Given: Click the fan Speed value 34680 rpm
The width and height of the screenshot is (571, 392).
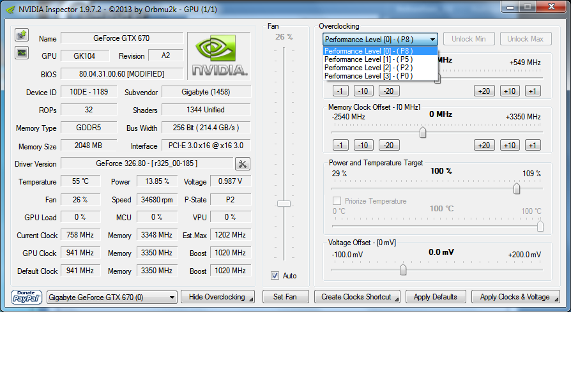Looking at the screenshot, I should click(157, 199).
